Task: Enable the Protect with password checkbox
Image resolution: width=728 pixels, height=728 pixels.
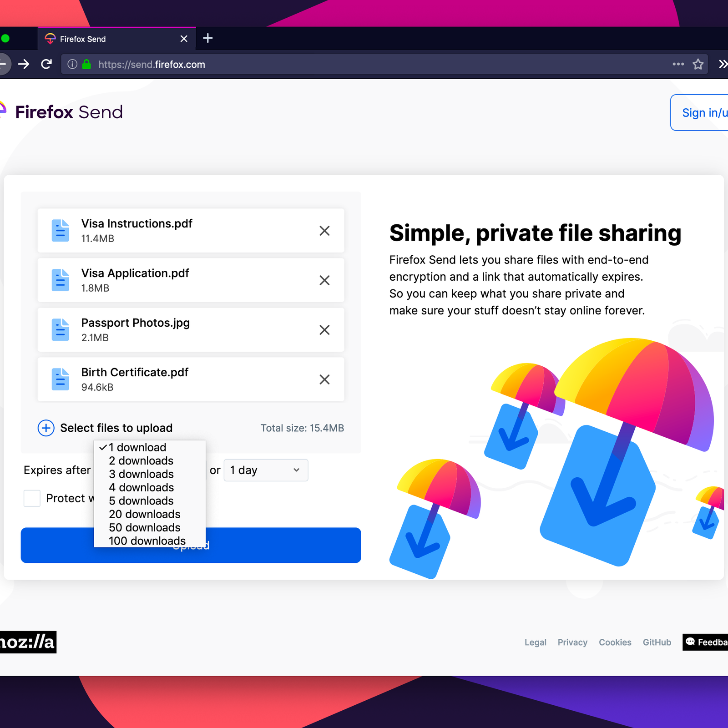Action: [x=32, y=498]
